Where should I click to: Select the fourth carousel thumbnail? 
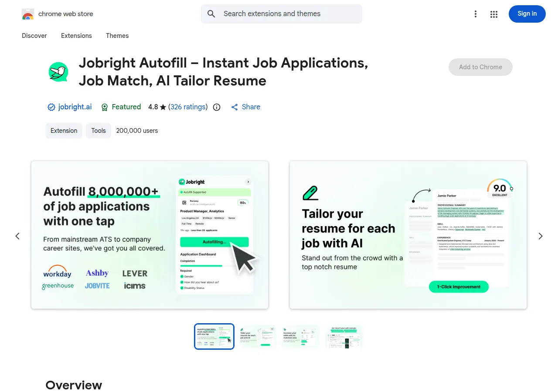pos(344,336)
